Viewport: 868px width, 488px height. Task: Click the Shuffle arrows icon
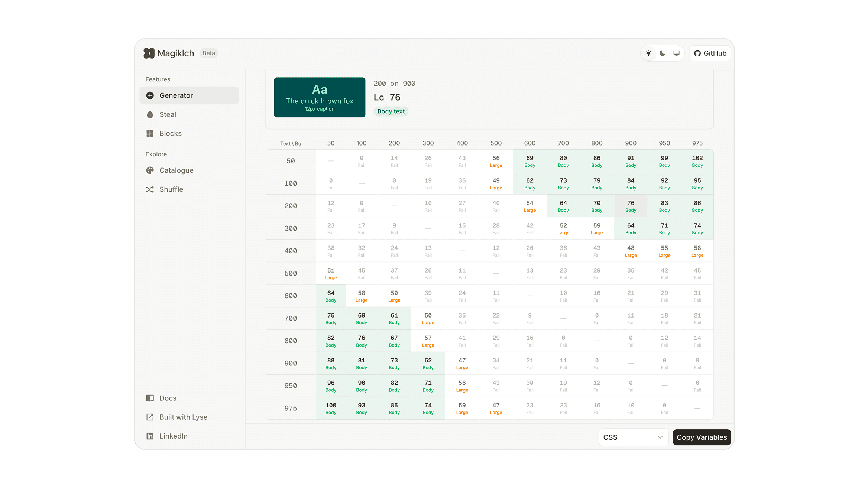point(150,189)
